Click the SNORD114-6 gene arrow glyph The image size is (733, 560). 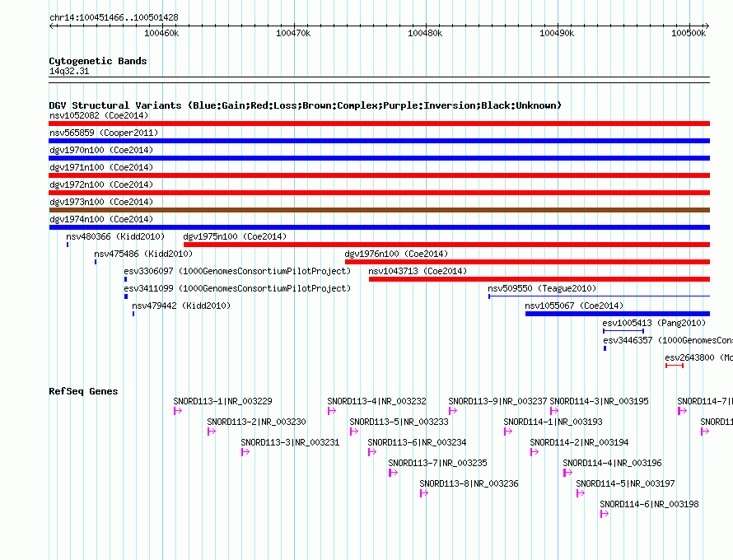(x=605, y=514)
